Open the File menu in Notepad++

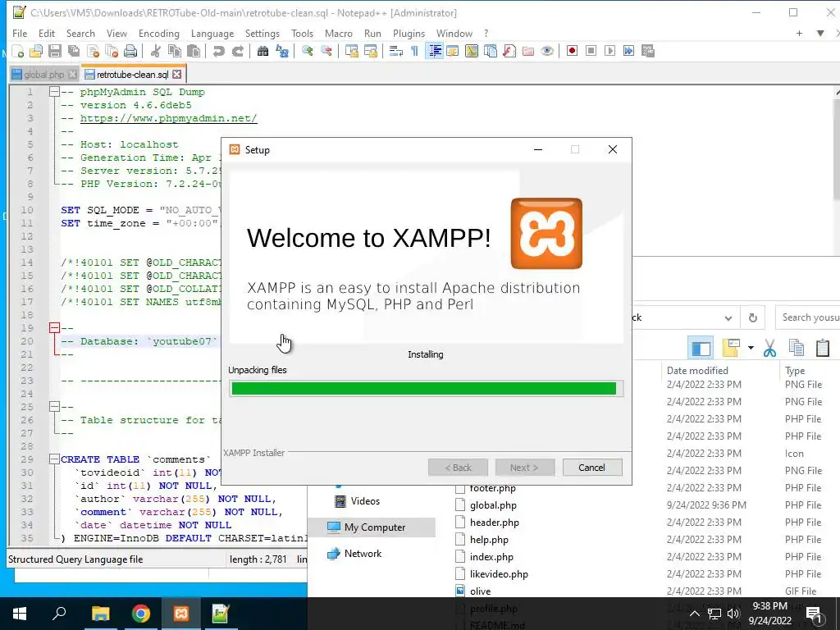(x=20, y=33)
